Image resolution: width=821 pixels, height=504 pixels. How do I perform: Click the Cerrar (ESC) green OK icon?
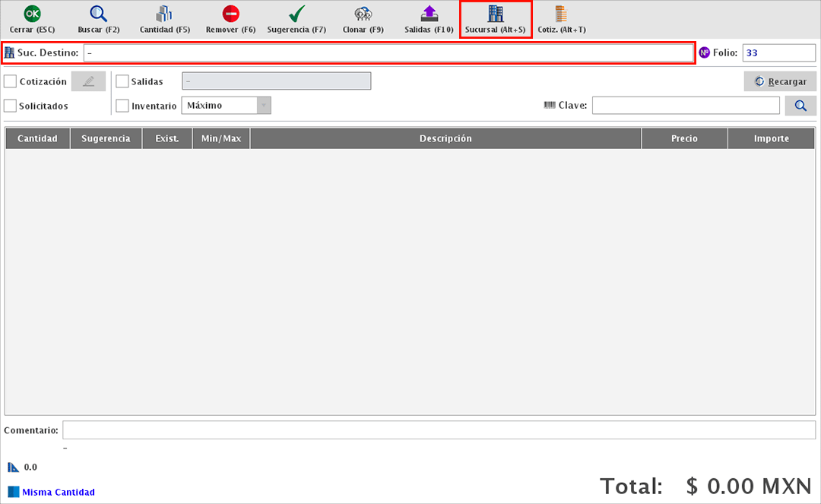point(32,14)
